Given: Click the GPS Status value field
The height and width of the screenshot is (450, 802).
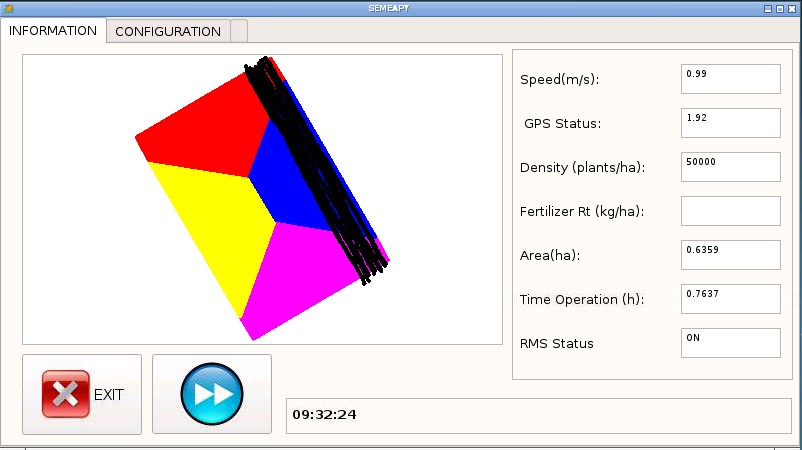Looking at the screenshot, I should point(730,123).
